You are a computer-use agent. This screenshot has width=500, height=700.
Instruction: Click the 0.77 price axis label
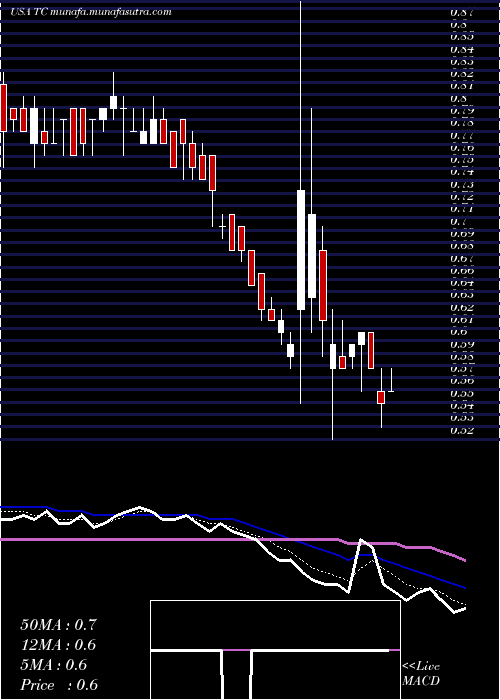[x=461, y=135]
